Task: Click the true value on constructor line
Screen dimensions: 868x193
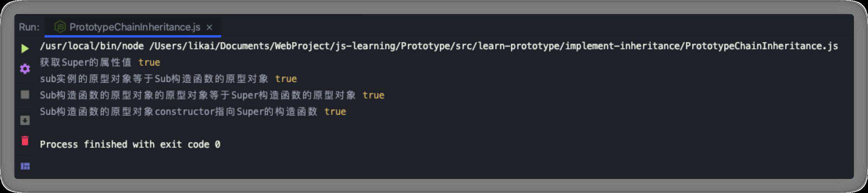Action: coord(335,112)
